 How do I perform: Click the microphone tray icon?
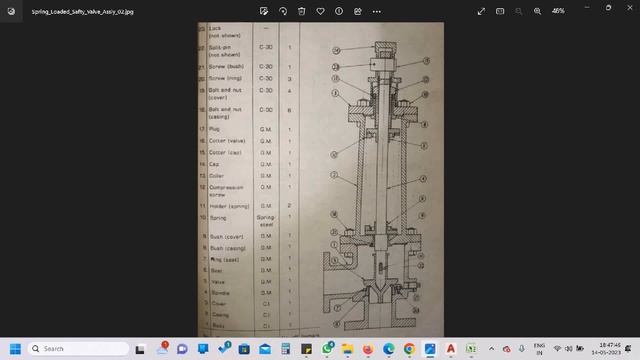tap(522, 349)
